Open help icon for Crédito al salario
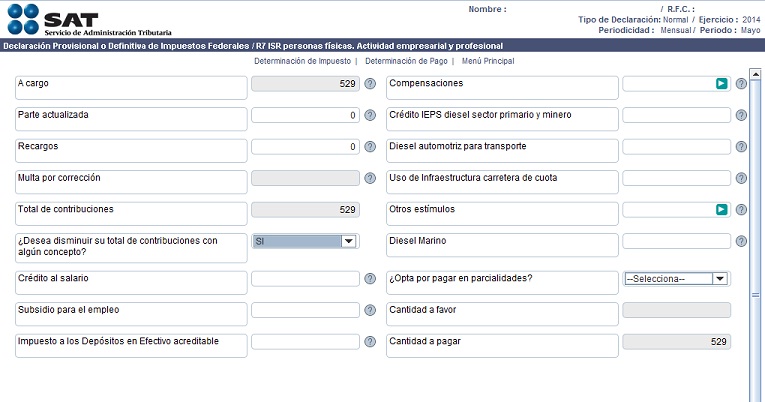The width and height of the screenshot is (765, 402). (x=370, y=279)
